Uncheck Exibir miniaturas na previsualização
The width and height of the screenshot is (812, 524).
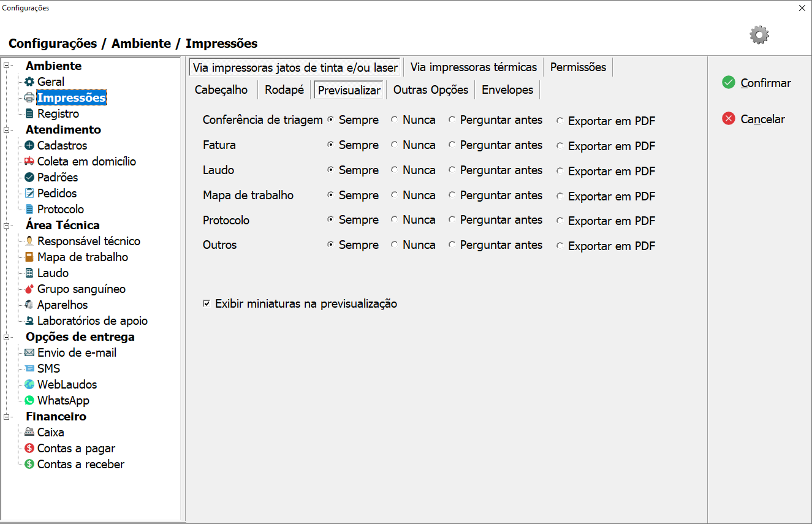[x=207, y=303]
